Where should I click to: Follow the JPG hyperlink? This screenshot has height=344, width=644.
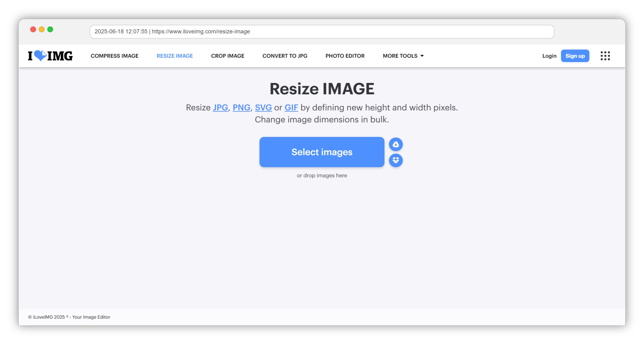click(x=220, y=107)
